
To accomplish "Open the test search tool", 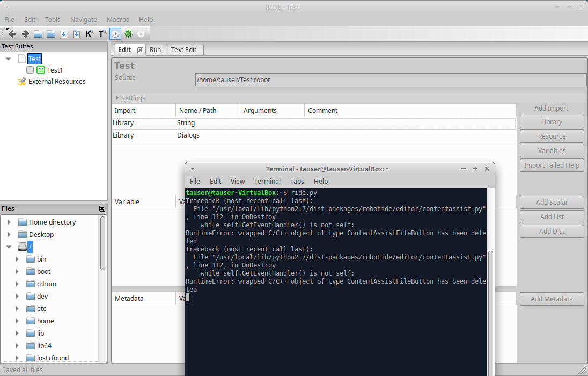I will tap(101, 33).
